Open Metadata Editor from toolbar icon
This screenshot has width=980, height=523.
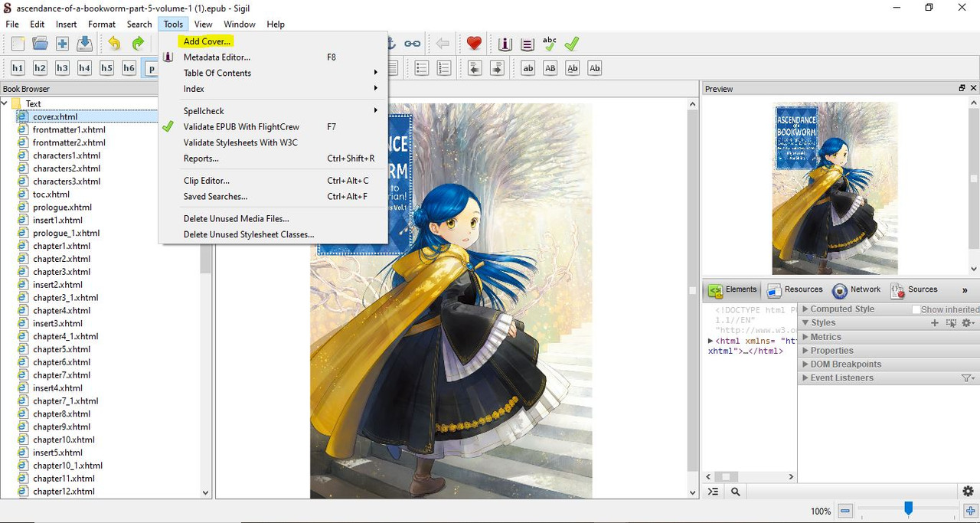click(x=505, y=44)
